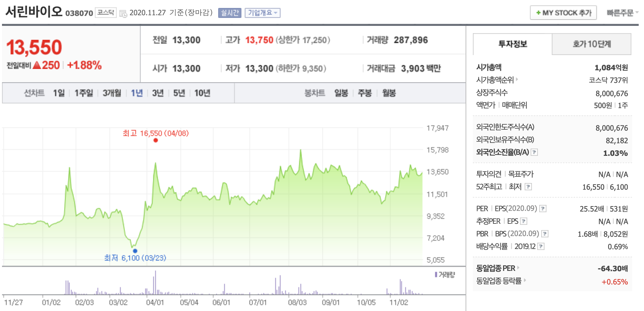Select the 10년 line chart period
Image resolution: width=644 pixels, height=311 pixels.
(202, 93)
